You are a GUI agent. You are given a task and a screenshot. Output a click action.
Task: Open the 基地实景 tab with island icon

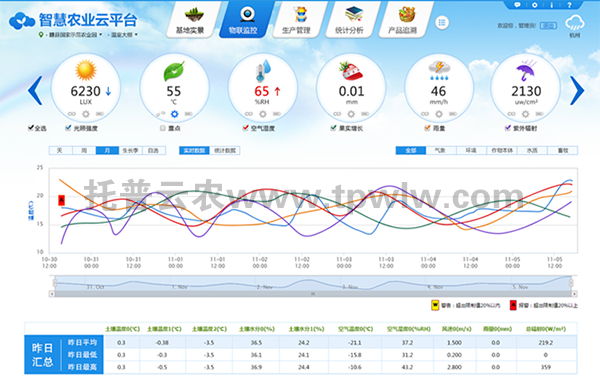191,20
